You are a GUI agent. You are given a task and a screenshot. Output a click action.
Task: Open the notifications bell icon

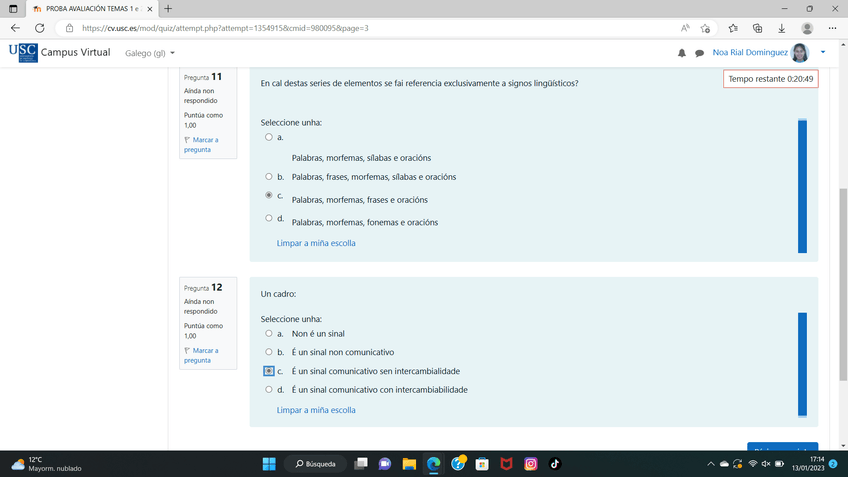tap(681, 53)
